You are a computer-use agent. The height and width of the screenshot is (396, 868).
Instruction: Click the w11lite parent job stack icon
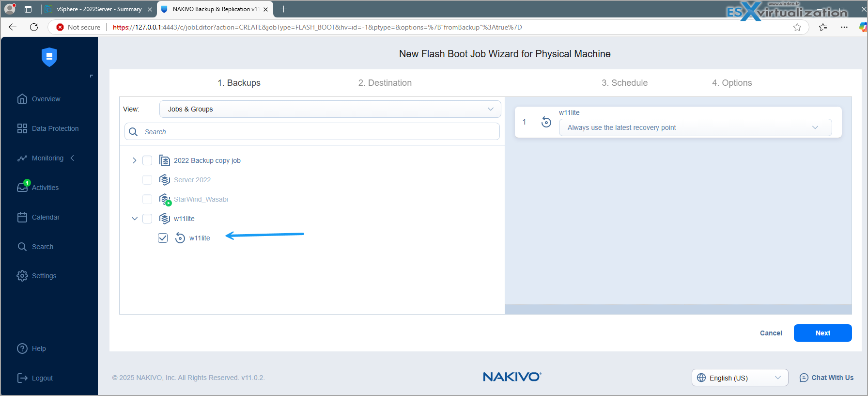pyautogui.click(x=165, y=219)
